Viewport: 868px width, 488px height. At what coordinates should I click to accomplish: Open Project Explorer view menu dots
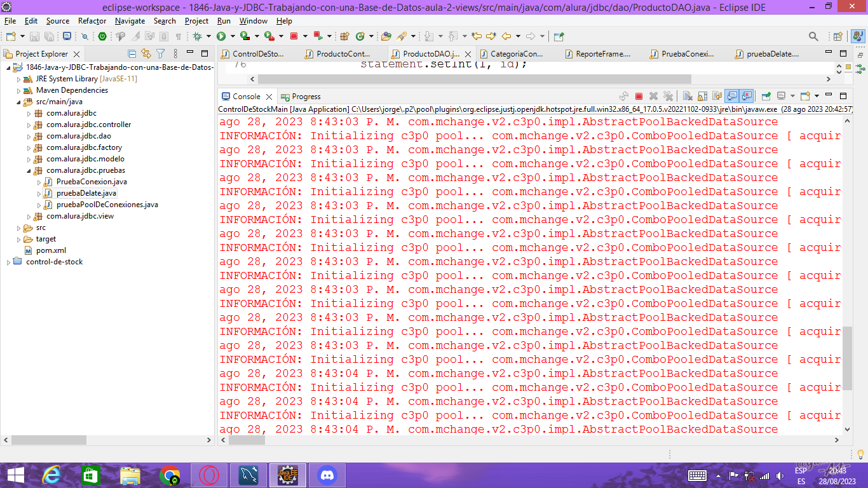tap(176, 54)
